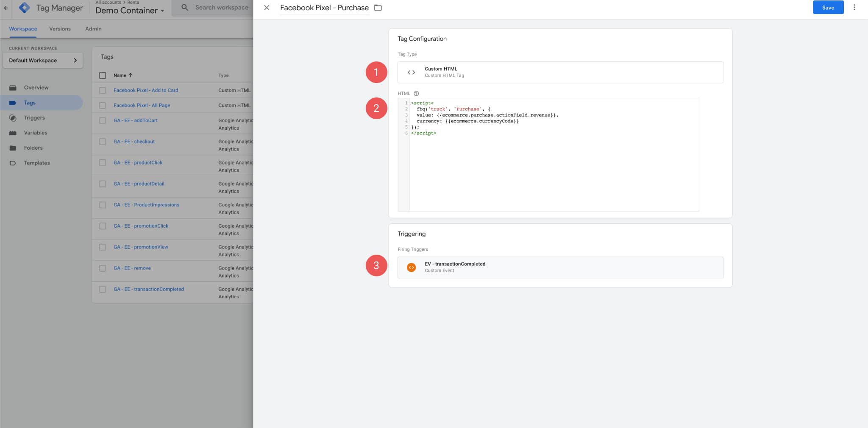Open Variables in the sidebar

[x=36, y=133]
